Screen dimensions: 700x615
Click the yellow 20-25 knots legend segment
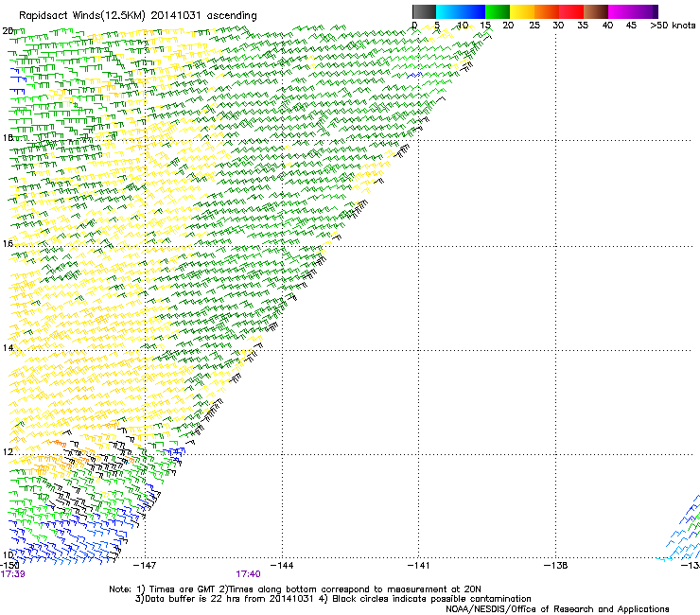tap(522, 11)
